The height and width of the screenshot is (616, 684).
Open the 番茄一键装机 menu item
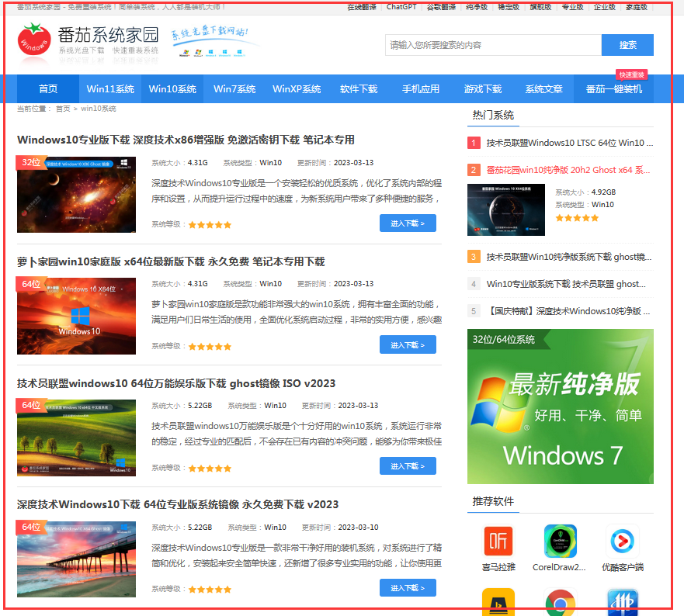614,89
